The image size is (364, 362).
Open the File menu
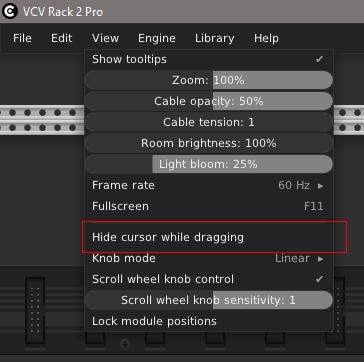pyautogui.click(x=22, y=38)
